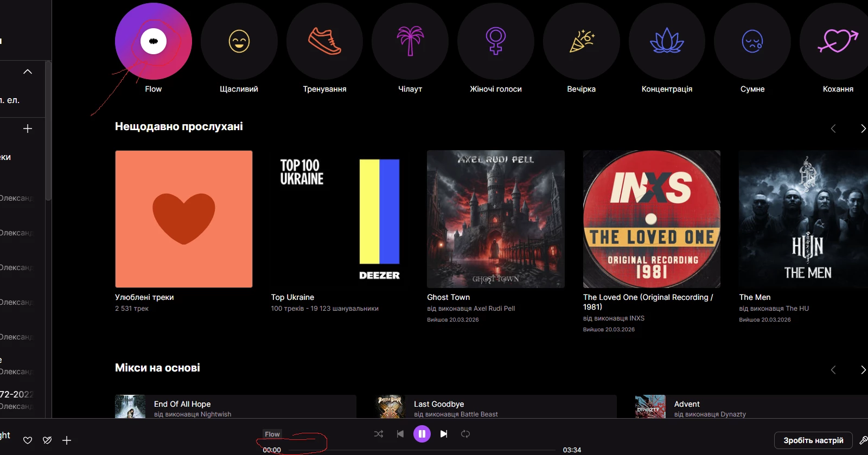This screenshot has width=868, height=455.
Task: Click the Ghost Town album title
Action: click(x=449, y=297)
